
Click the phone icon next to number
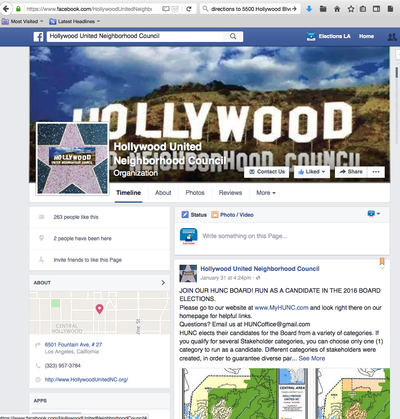[x=38, y=366]
